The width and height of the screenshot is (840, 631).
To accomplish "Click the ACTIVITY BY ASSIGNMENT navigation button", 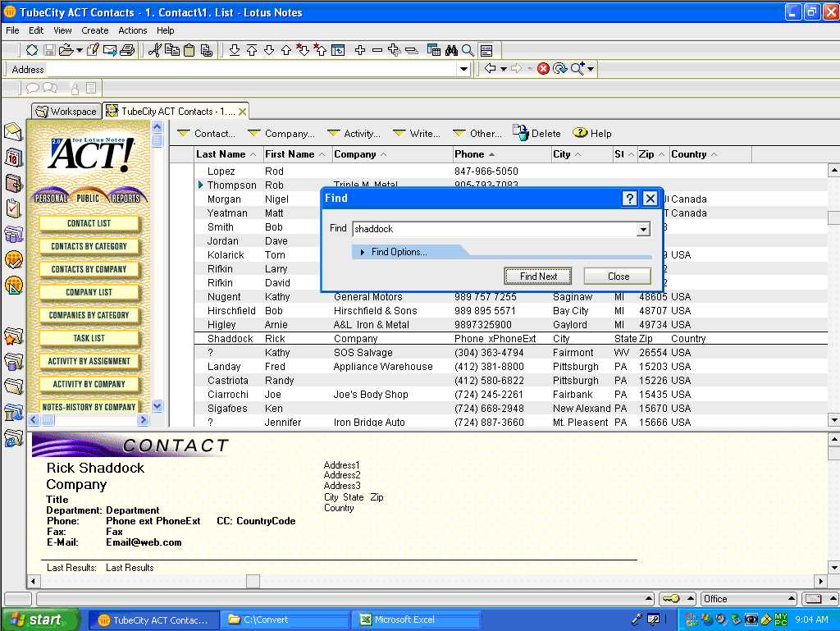I will [x=89, y=362].
